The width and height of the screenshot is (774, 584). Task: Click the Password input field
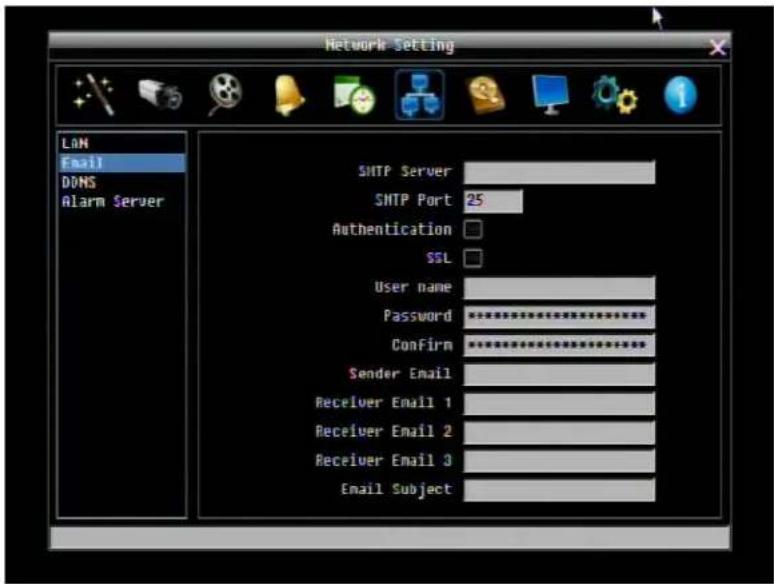[559, 316]
